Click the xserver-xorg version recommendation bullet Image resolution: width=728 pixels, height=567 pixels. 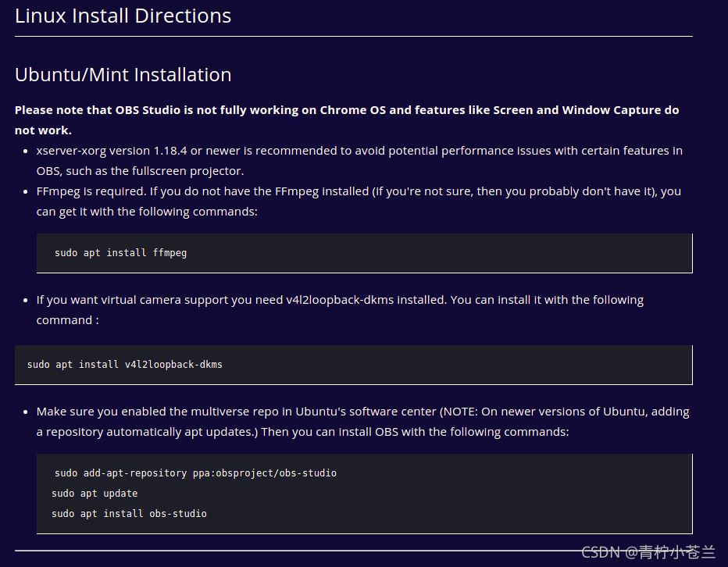(359, 150)
